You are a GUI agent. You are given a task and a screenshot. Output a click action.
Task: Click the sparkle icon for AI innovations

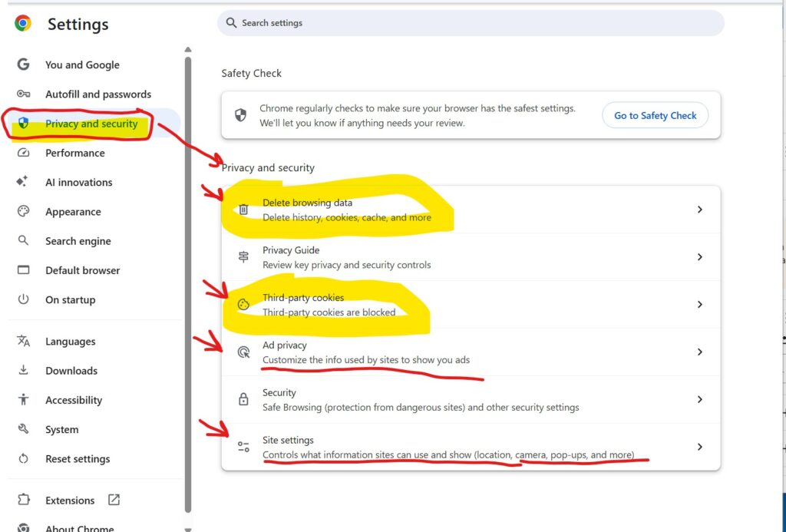[x=22, y=181]
